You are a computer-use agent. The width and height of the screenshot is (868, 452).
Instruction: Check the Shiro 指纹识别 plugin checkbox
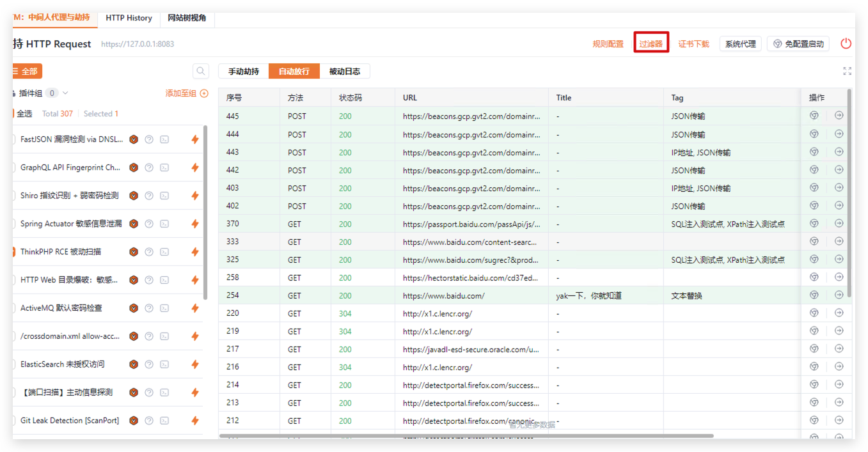pos(14,196)
